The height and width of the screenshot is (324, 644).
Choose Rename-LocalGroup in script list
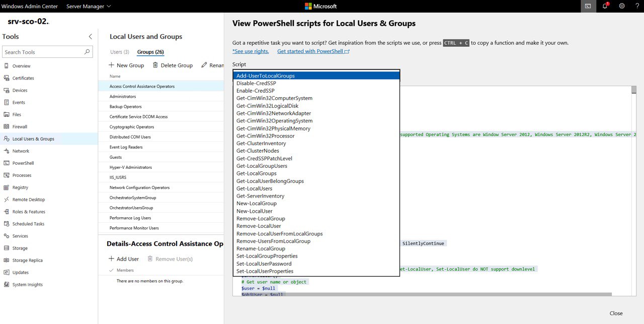(x=316, y=248)
